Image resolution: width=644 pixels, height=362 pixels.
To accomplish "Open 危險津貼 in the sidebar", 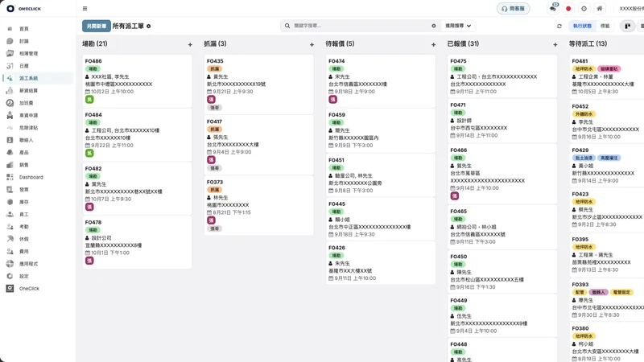I will (28, 128).
